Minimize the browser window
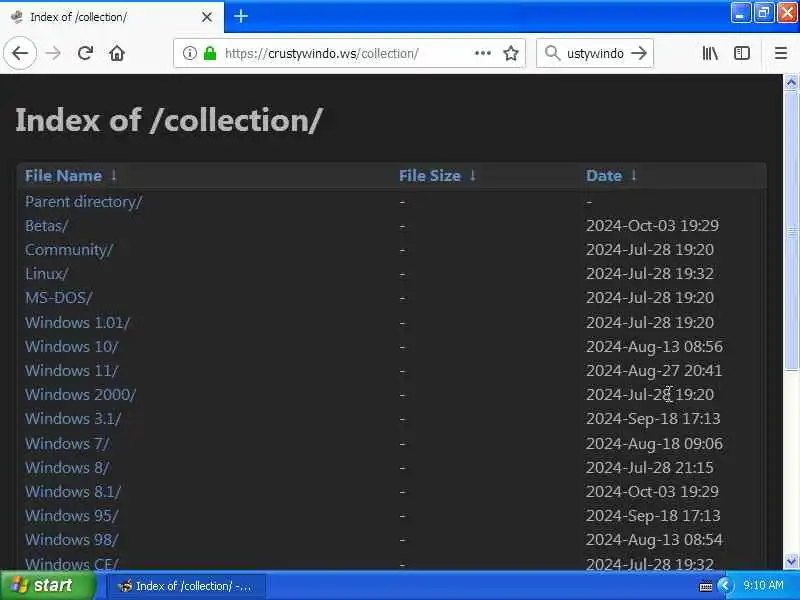This screenshot has width=800, height=600. pos(740,13)
